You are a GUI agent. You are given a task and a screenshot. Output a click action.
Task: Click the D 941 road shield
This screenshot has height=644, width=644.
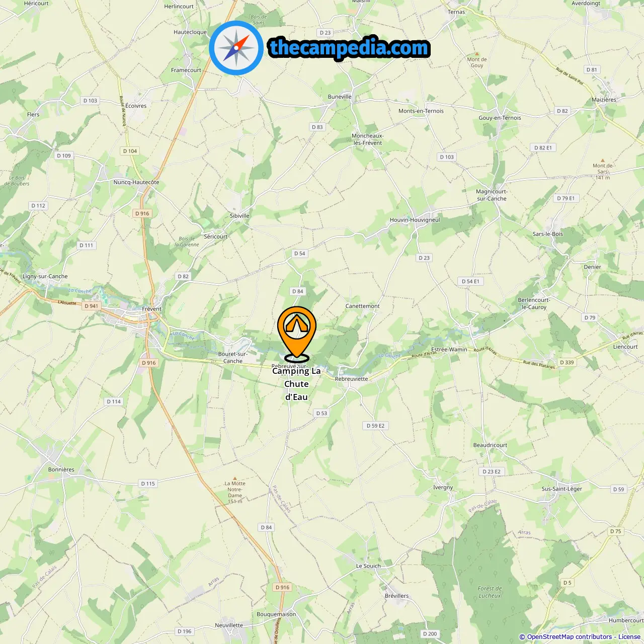pos(92,306)
